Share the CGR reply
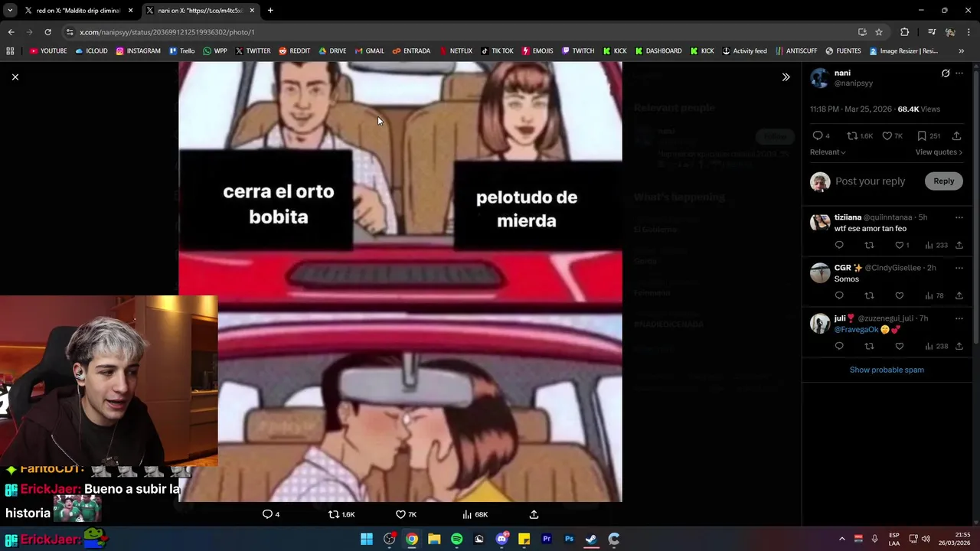980x551 pixels. pos(959,296)
